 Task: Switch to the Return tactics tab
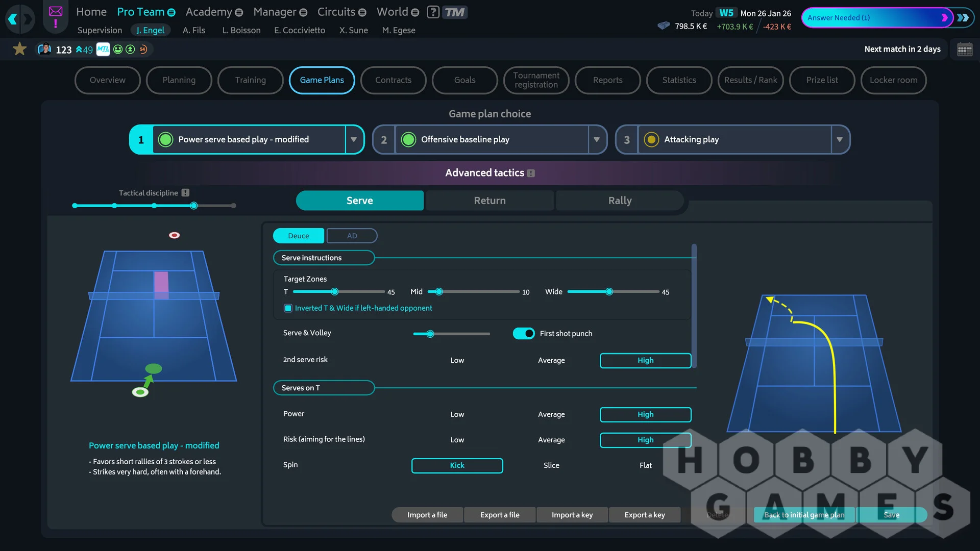489,201
